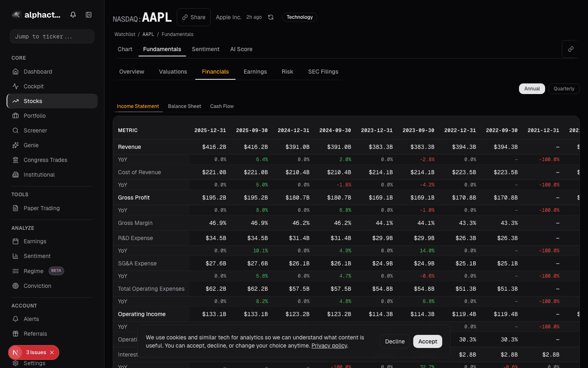Select the Screener tool in the sidebar

[x=35, y=130]
